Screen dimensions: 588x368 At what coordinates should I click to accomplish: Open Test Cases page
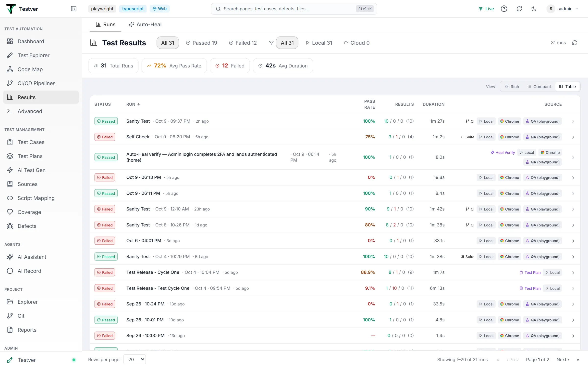click(41, 142)
